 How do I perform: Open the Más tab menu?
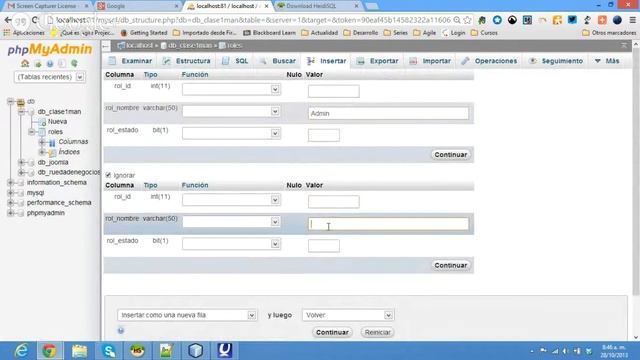coord(607,61)
